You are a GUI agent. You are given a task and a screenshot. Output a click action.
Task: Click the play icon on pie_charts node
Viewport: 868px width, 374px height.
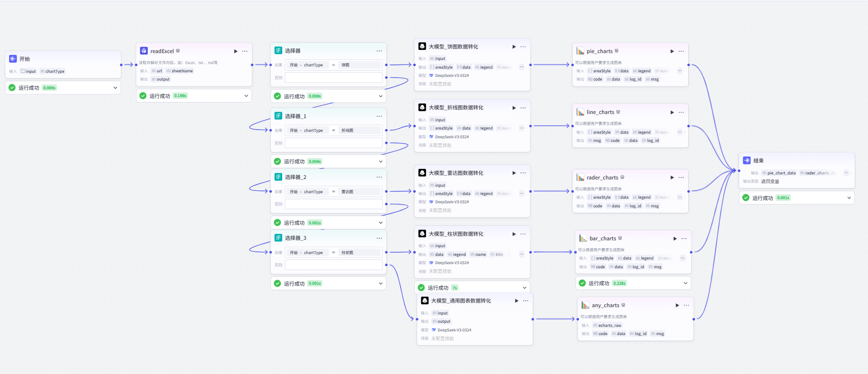(672, 51)
